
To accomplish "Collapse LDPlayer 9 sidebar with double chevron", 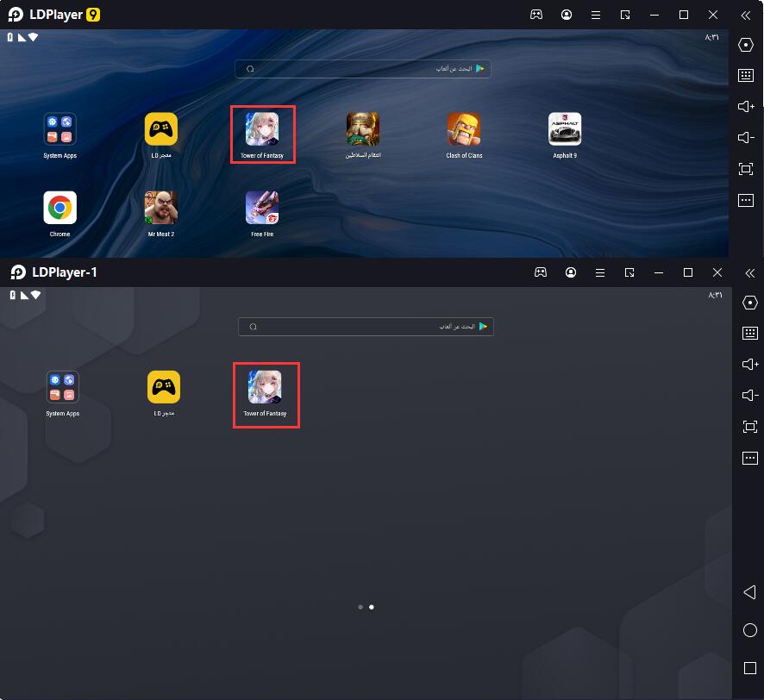I will tap(746, 16).
